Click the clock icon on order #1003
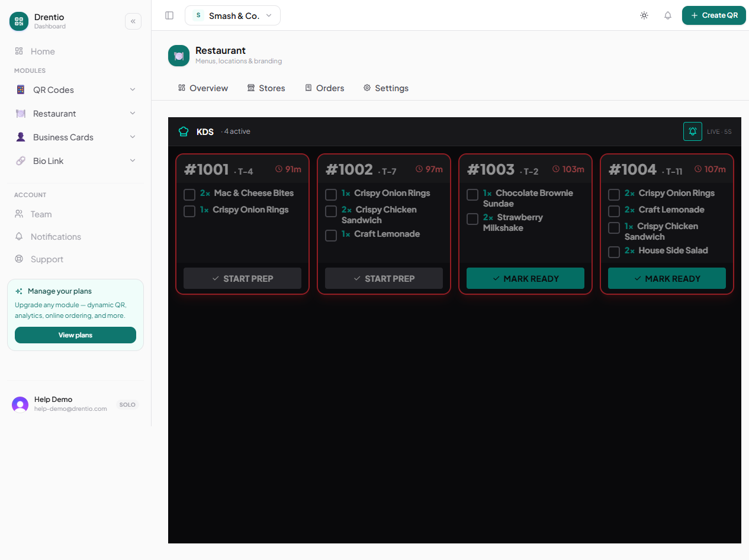The height and width of the screenshot is (560, 749). tap(556, 169)
